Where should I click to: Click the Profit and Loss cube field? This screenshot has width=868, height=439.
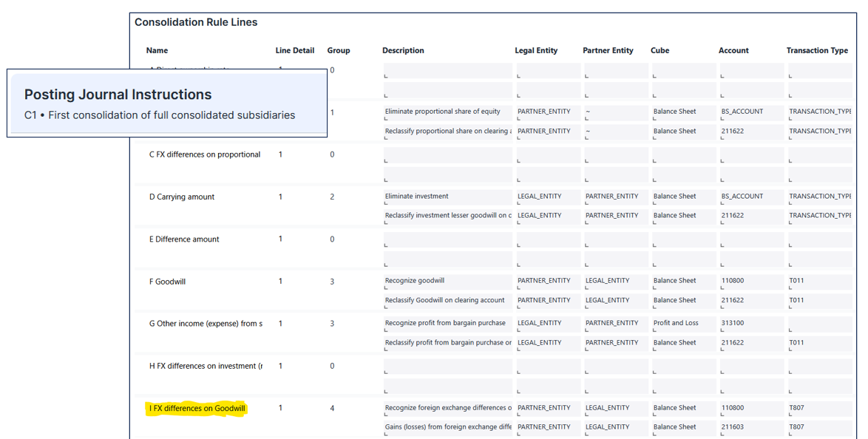tap(682, 323)
